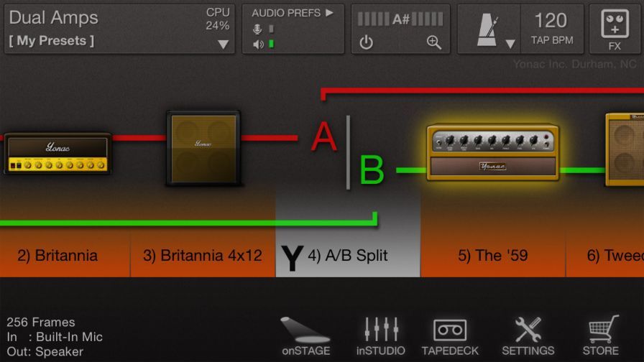
Task: Open the inSTUDIO mixer view
Action: click(x=380, y=336)
